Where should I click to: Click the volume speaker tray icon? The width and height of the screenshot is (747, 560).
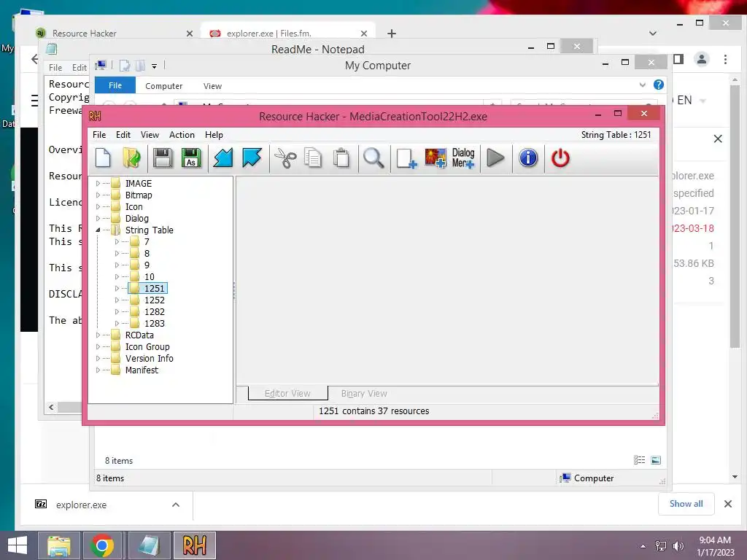[678, 546]
